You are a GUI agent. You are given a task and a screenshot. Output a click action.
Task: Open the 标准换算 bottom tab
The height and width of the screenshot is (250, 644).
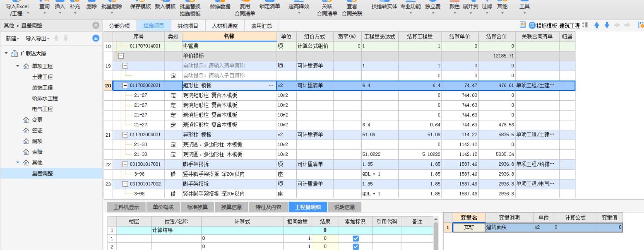[197, 207]
